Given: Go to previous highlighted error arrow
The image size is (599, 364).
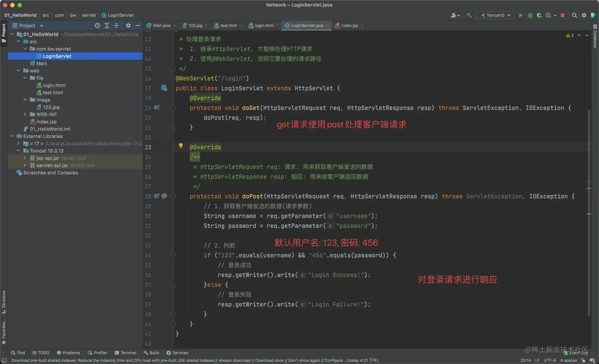Looking at the screenshot, I should coord(579,36).
